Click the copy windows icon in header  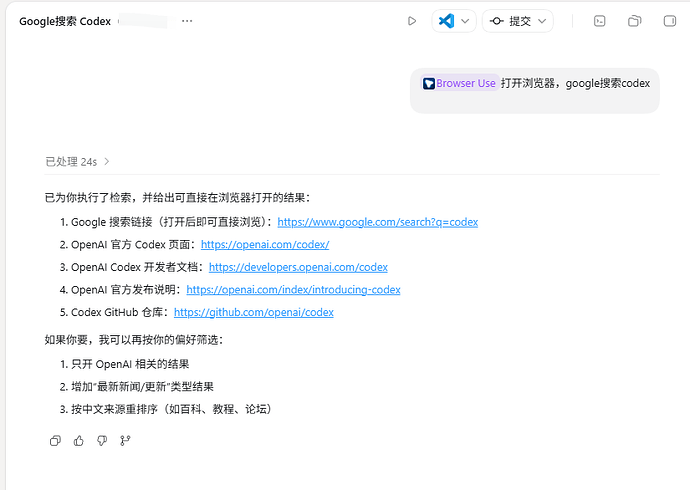point(635,21)
